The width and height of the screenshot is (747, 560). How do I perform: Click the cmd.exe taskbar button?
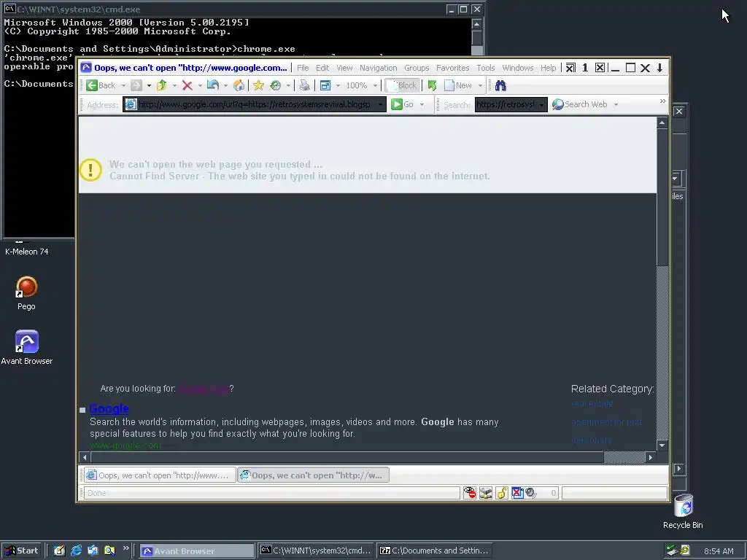tap(316, 551)
